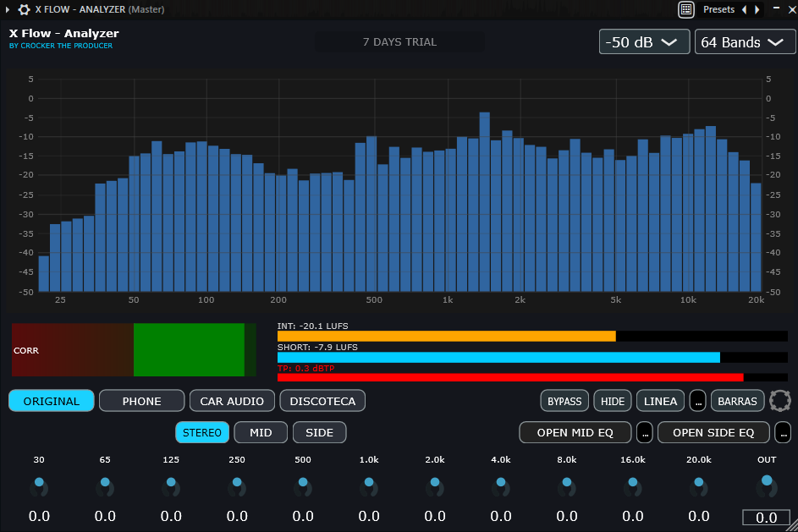Click OPEN SIDE EQ button
The image size is (798, 532).
tap(713, 432)
